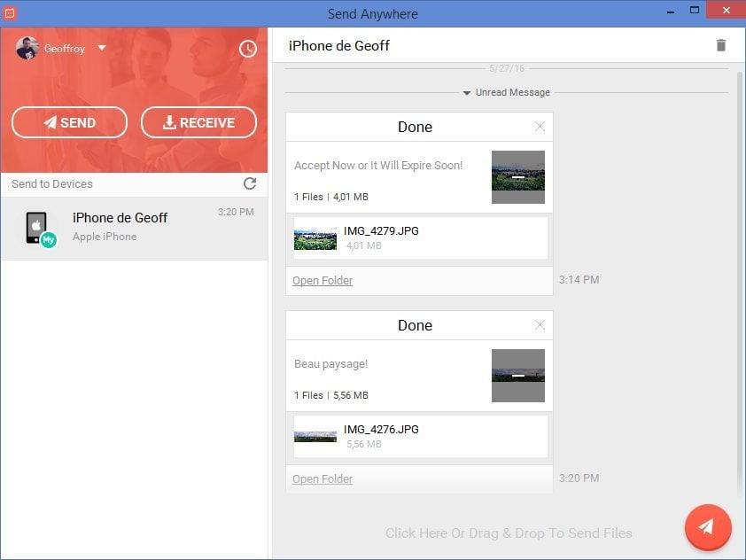Select iPhone de Geoff in device list
Image resolution: width=746 pixels, height=560 pixels.
coord(134,228)
